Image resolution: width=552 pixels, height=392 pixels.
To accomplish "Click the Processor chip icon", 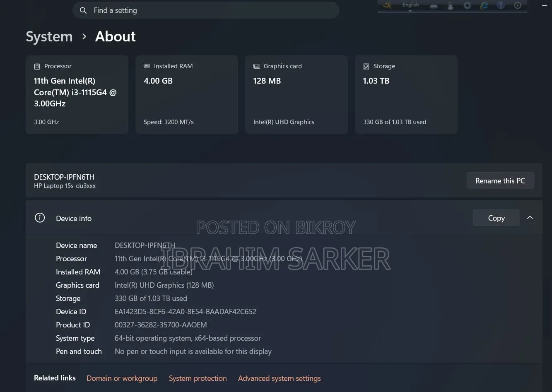I will click(x=37, y=66).
